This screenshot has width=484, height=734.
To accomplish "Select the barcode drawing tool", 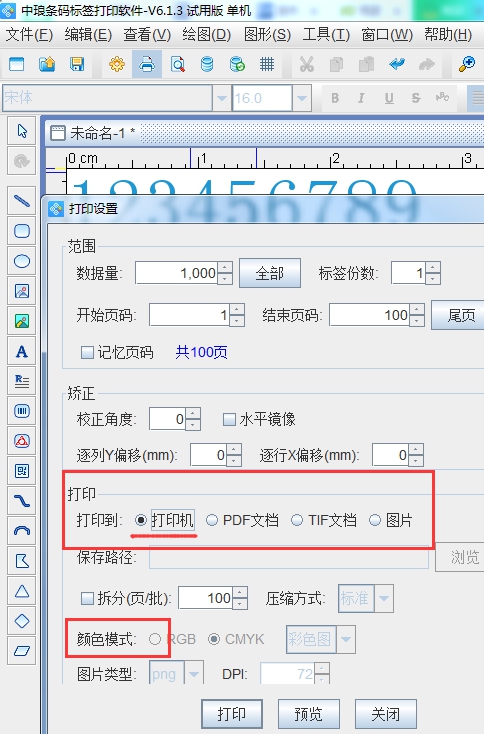I will pos(22,411).
